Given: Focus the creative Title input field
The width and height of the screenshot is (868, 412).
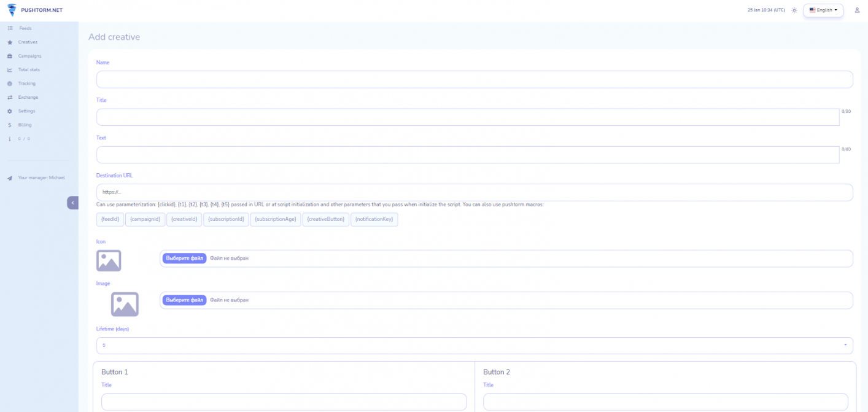Looking at the screenshot, I should [x=468, y=117].
